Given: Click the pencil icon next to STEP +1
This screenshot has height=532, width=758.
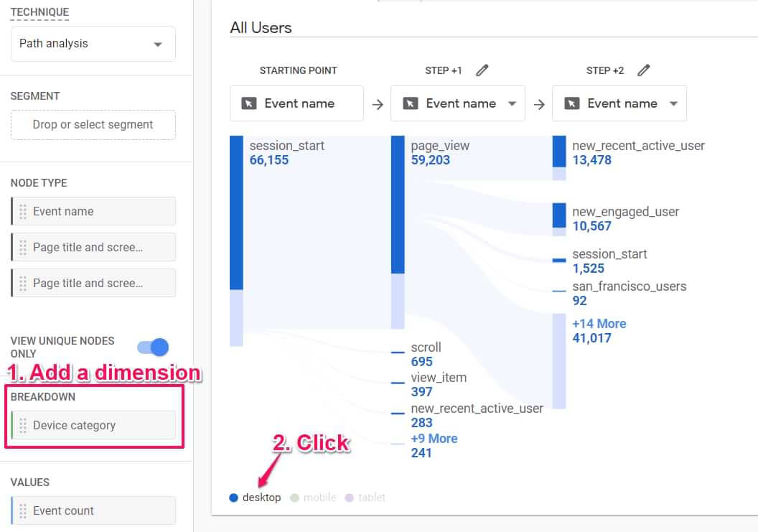Looking at the screenshot, I should 482,70.
